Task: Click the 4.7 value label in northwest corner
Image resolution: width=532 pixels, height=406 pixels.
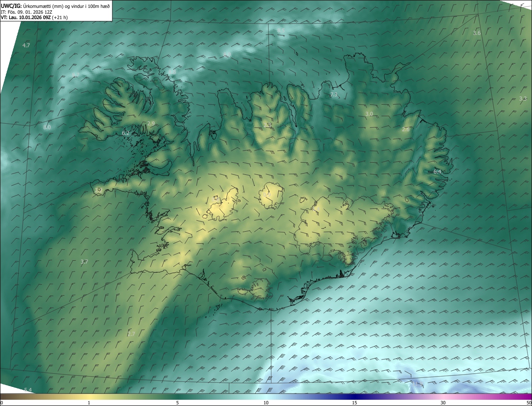Action: click(26, 45)
